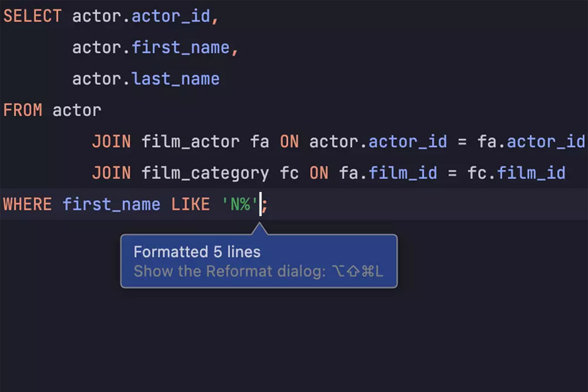
Task: Click fc.film_id at end of join
Action: (516, 173)
